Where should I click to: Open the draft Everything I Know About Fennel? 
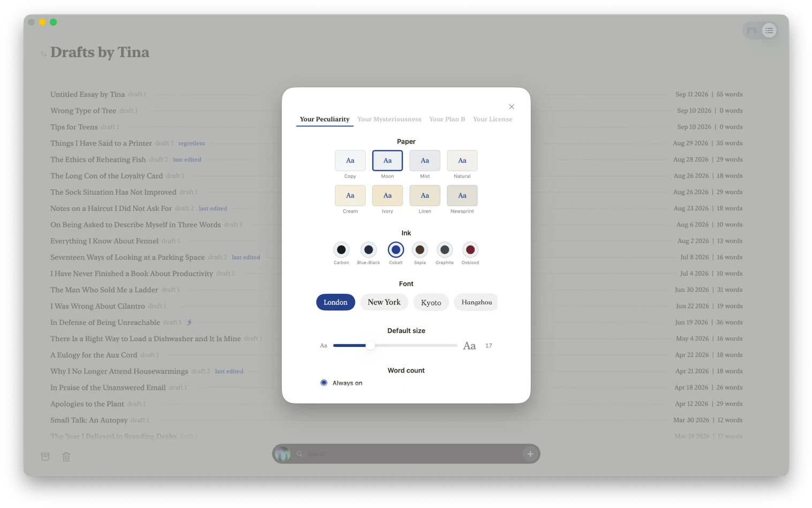point(104,241)
